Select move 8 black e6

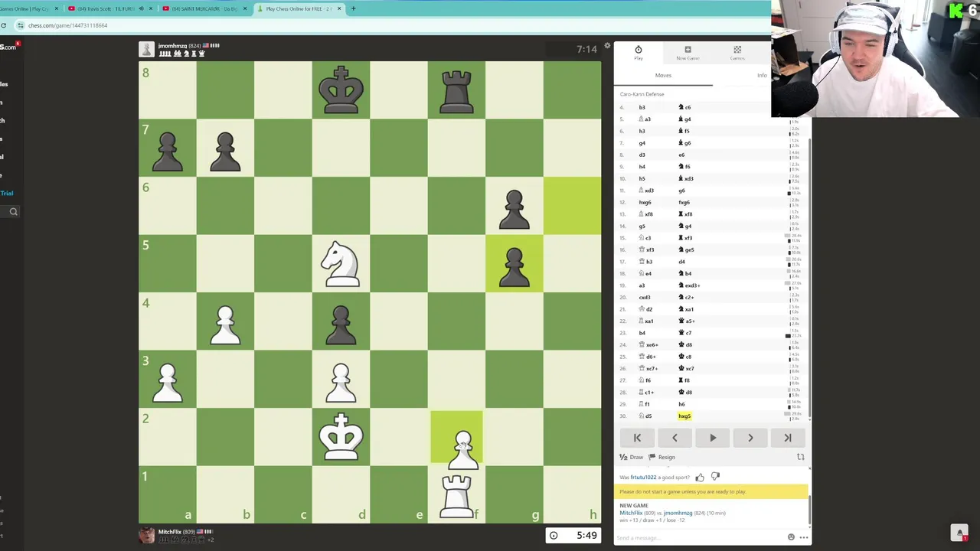(x=681, y=155)
